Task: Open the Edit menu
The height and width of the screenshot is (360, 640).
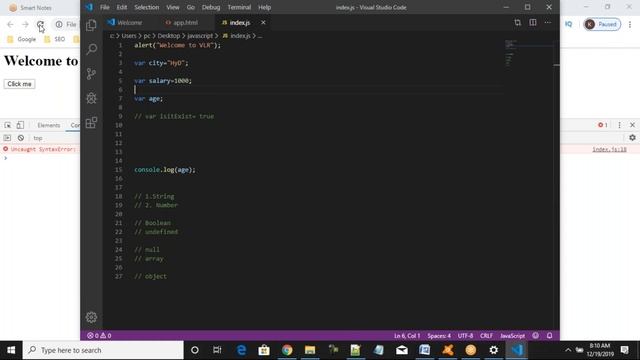Action: pos(122,7)
